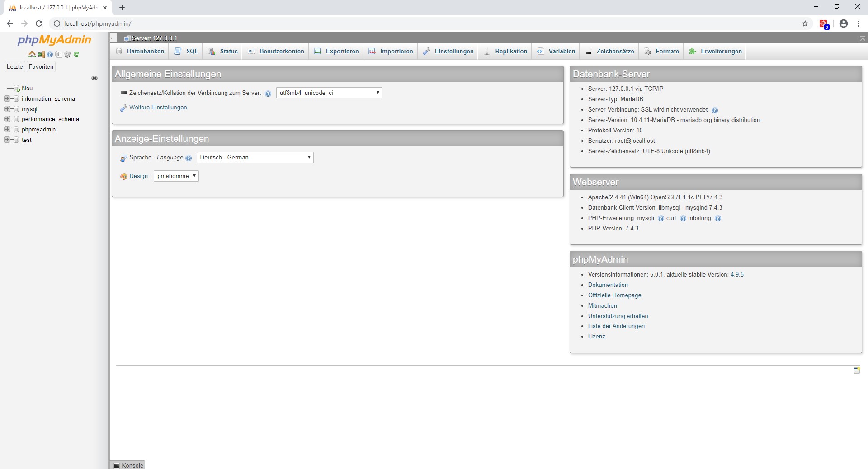The image size is (868, 469).
Task: Switch to the Datenbanken tab
Action: (x=140, y=52)
